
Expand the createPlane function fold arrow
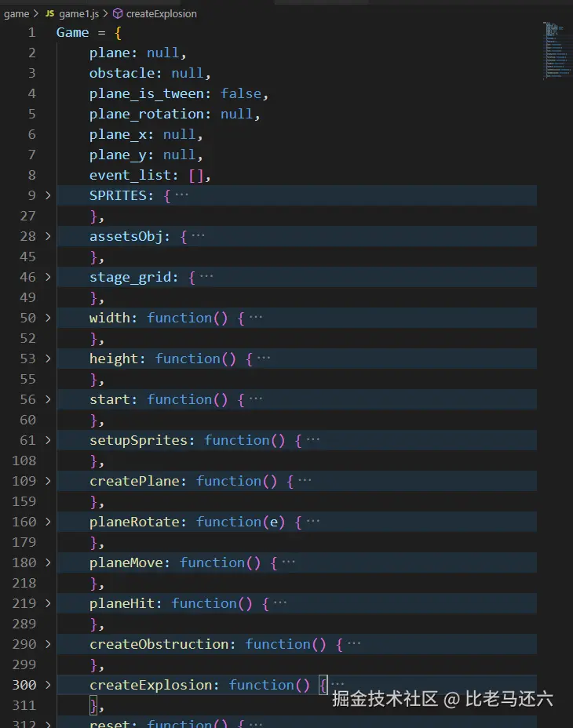(48, 481)
